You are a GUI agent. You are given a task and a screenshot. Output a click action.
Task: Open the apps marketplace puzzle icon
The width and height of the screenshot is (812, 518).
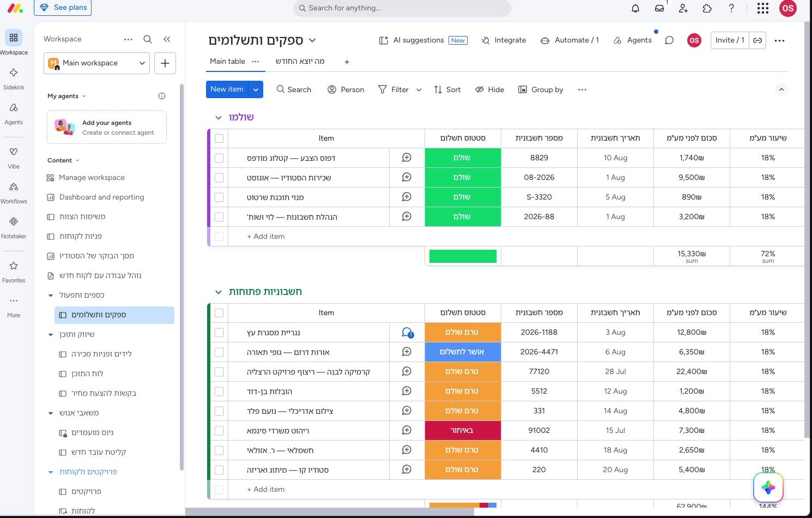click(x=707, y=8)
